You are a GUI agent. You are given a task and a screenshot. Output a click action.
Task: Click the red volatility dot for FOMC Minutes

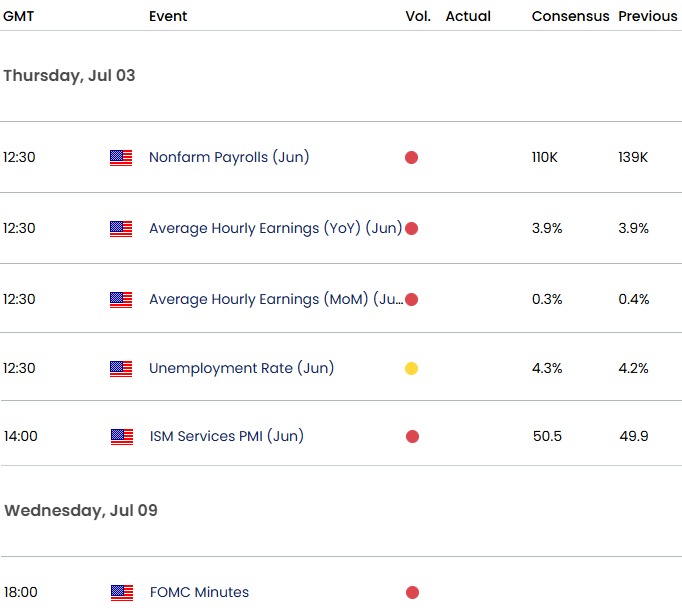(x=411, y=593)
